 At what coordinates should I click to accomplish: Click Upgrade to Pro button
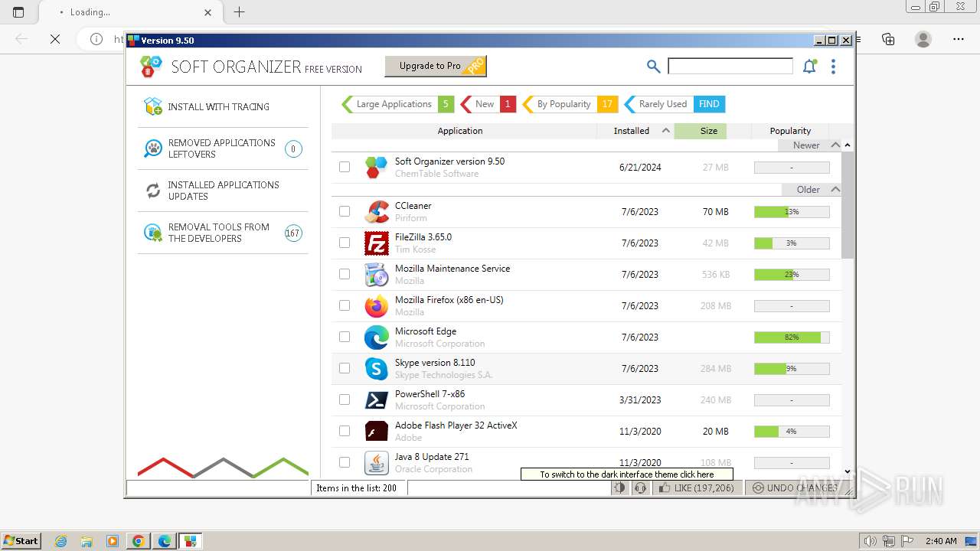coord(436,66)
